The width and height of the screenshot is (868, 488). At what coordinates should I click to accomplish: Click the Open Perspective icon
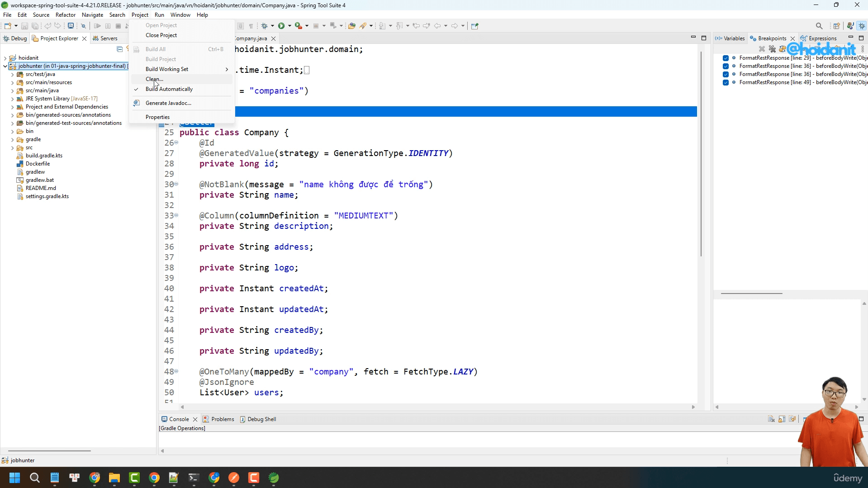pos(836,26)
